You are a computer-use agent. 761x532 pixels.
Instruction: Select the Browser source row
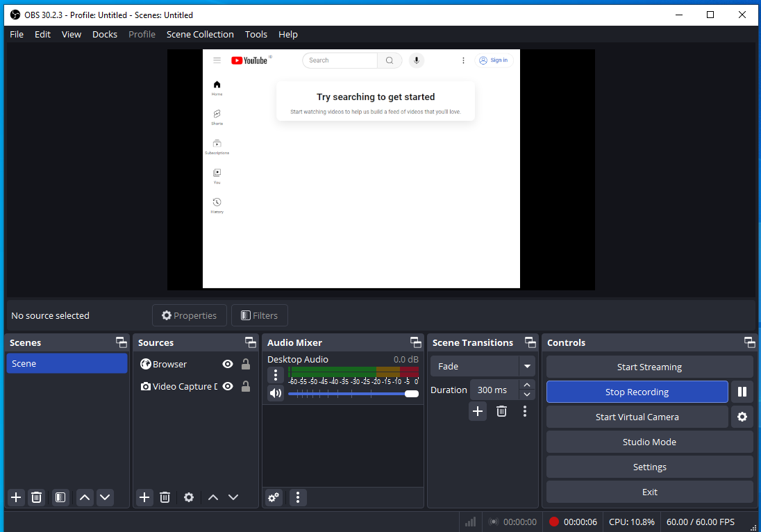(x=196, y=364)
